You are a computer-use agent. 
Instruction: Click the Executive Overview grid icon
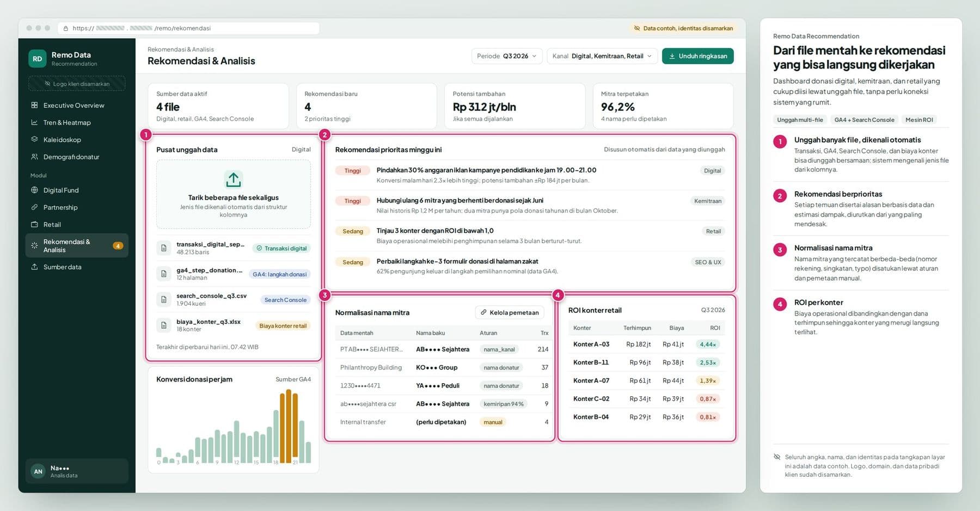pyautogui.click(x=34, y=105)
